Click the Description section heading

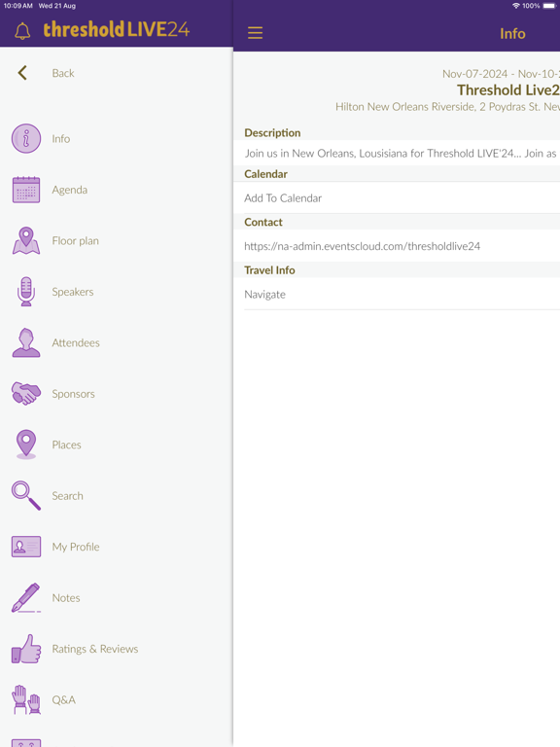click(272, 132)
